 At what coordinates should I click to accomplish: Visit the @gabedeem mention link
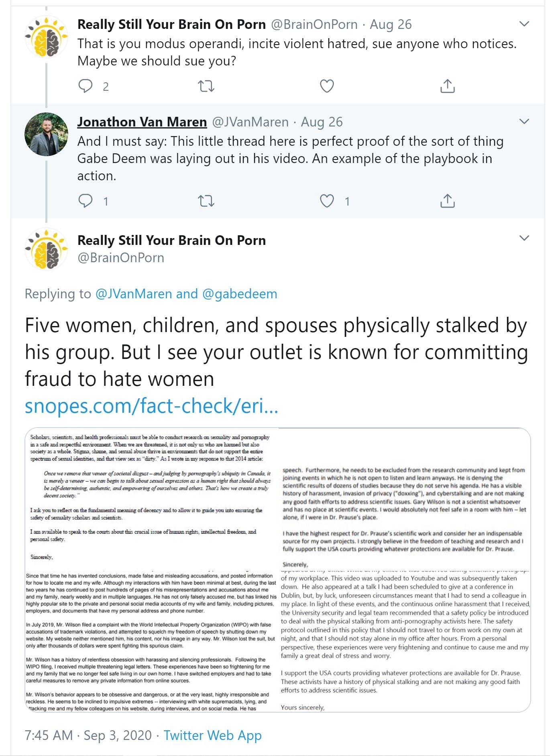point(240,294)
